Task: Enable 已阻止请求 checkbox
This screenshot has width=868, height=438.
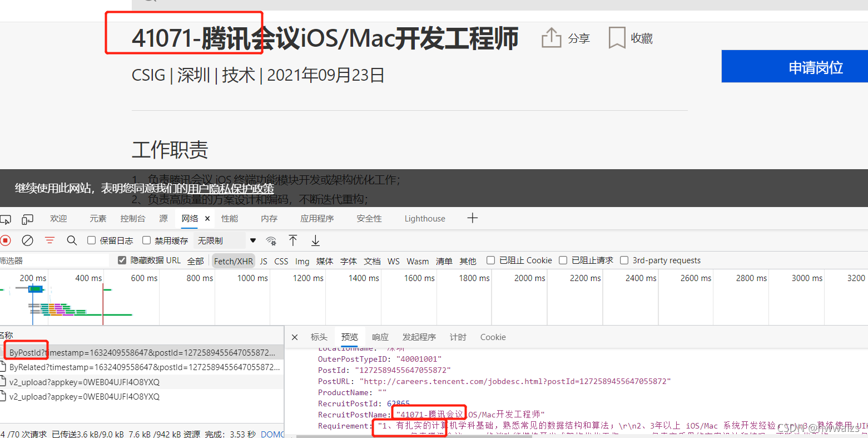Action: pos(563,260)
